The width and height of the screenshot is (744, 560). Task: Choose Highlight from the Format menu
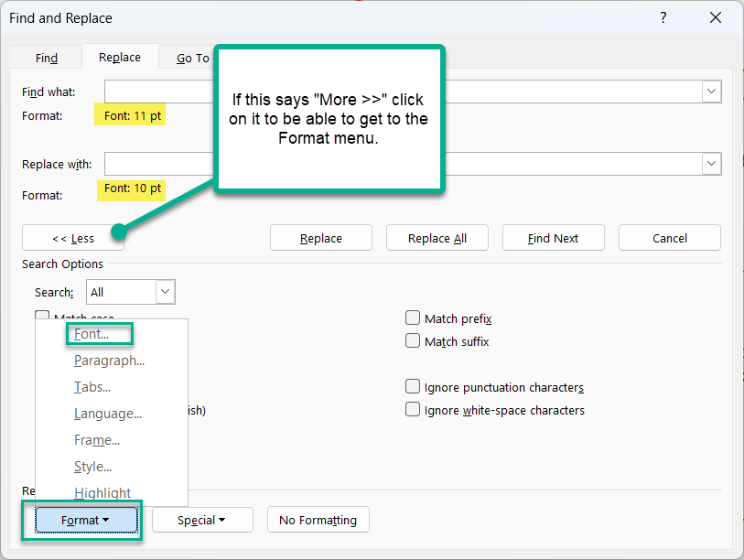point(112,493)
